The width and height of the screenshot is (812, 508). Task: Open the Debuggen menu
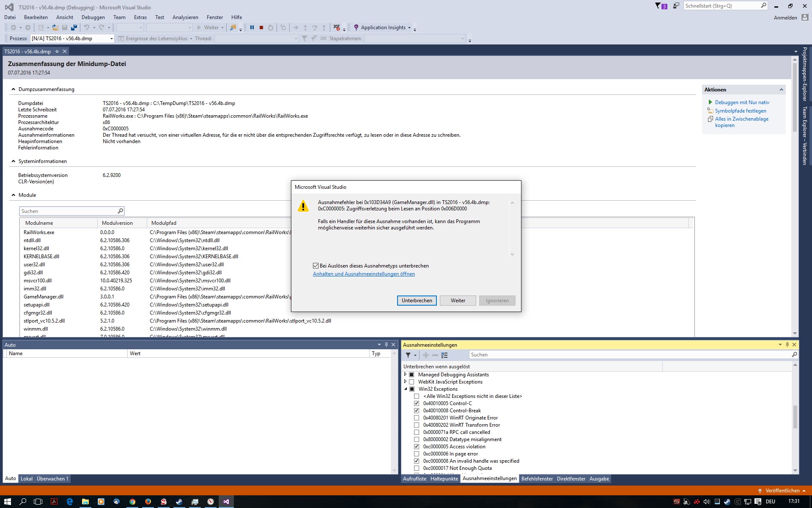[93, 17]
